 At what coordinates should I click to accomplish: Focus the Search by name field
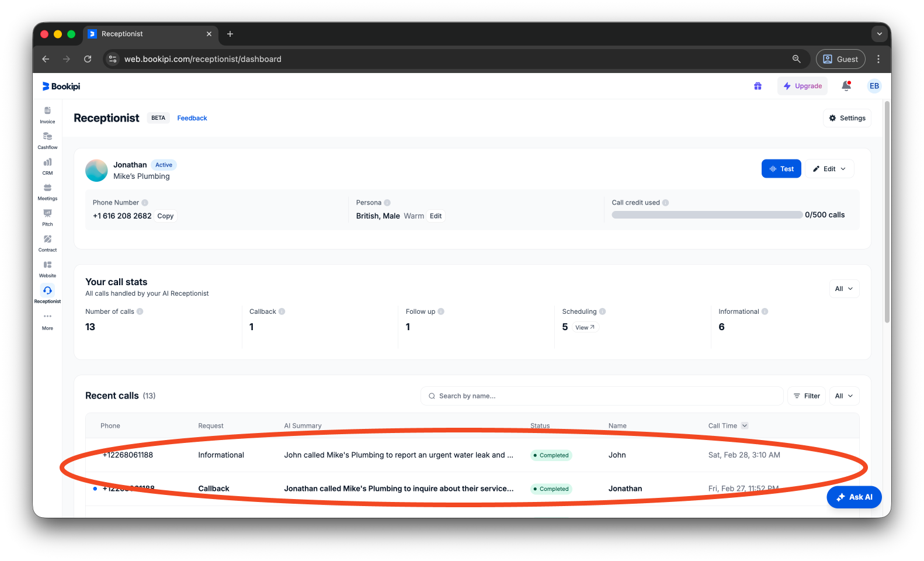[602, 396]
